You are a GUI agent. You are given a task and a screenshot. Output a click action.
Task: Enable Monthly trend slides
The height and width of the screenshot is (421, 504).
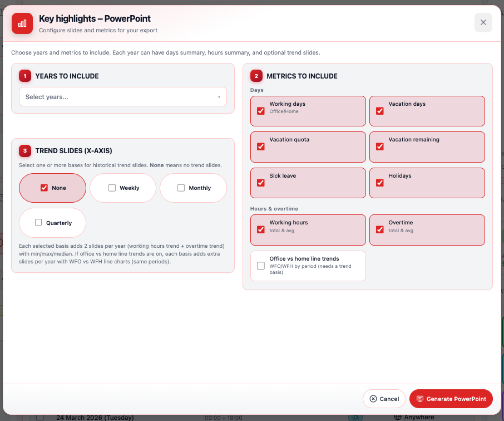coord(181,188)
